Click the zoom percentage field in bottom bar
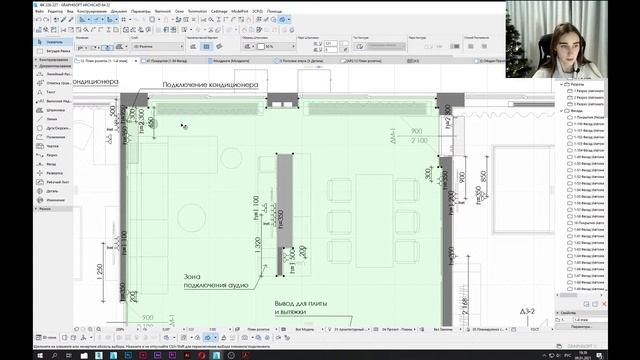Image resolution: width=640 pixels, height=360 pixels. pyautogui.click(x=120, y=329)
